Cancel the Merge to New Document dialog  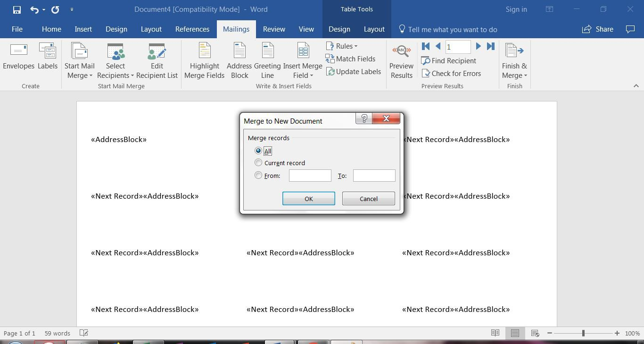pos(368,198)
